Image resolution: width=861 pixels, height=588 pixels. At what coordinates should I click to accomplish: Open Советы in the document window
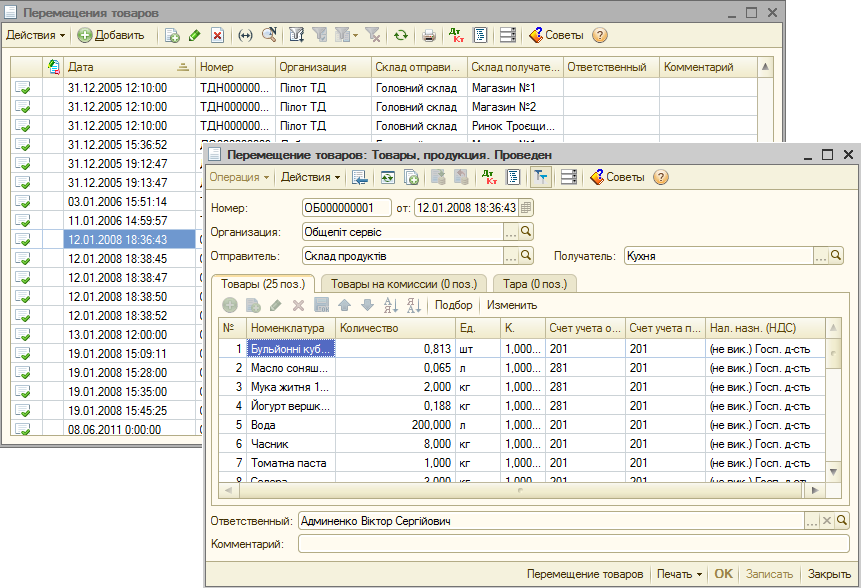coord(617,177)
